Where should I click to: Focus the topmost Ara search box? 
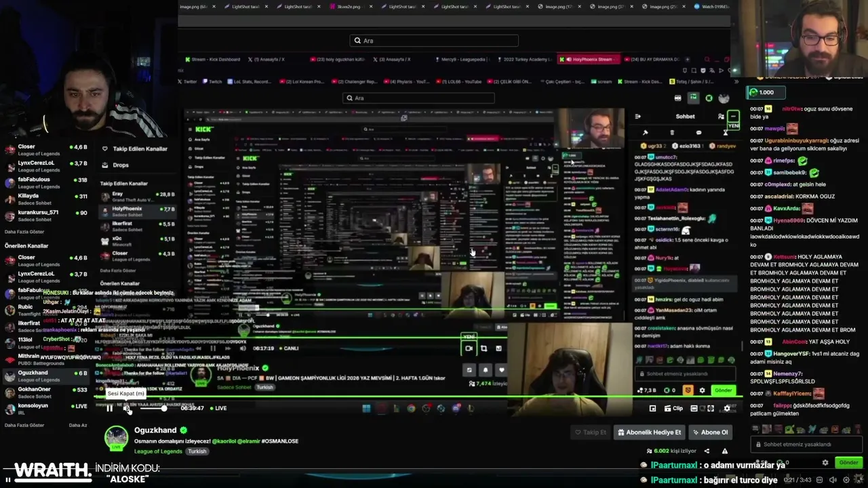(434, 41)
